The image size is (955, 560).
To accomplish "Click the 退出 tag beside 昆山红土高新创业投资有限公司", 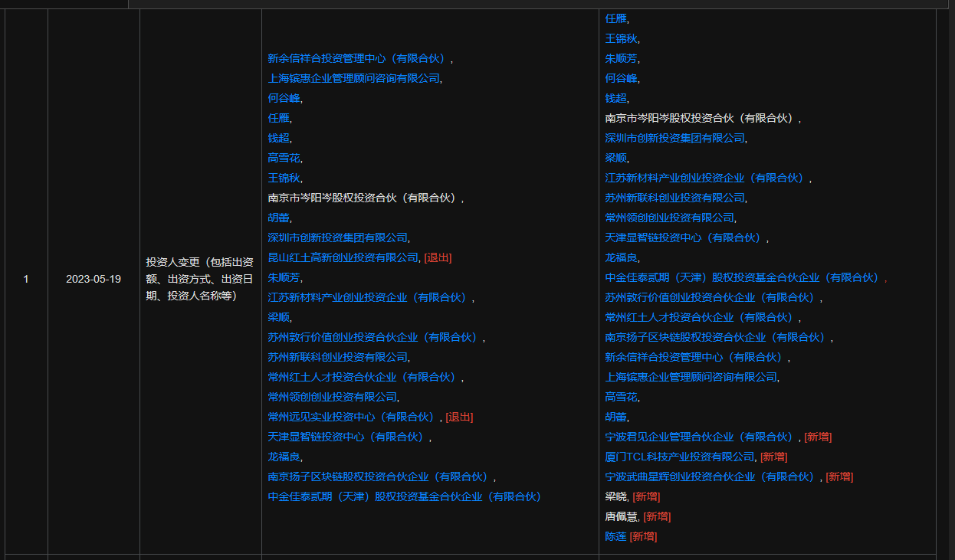I will (x=438, y=257).
